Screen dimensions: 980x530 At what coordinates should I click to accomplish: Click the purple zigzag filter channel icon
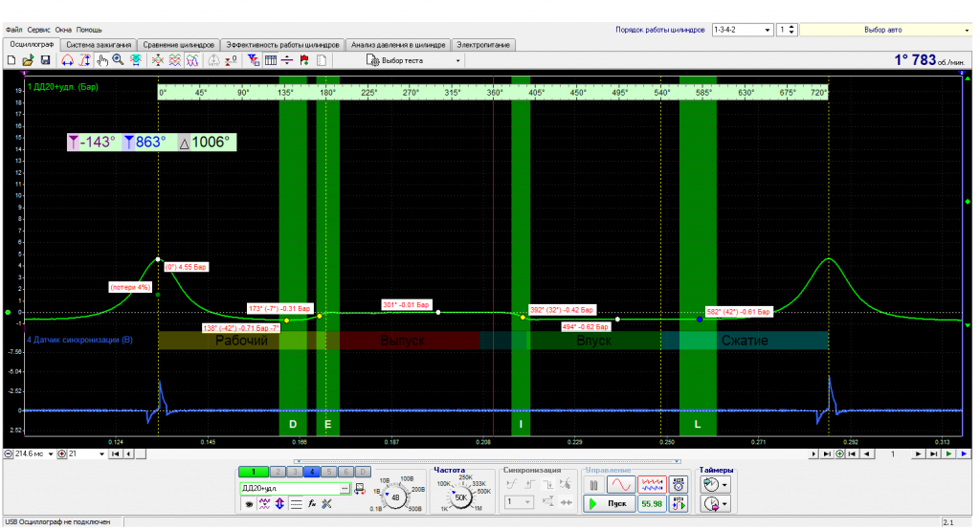click(264, 504)
